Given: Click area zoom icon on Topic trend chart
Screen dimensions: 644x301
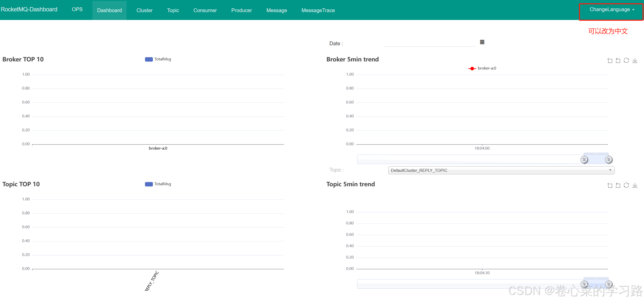Looking at the screenshot, I should coord(610,186).
